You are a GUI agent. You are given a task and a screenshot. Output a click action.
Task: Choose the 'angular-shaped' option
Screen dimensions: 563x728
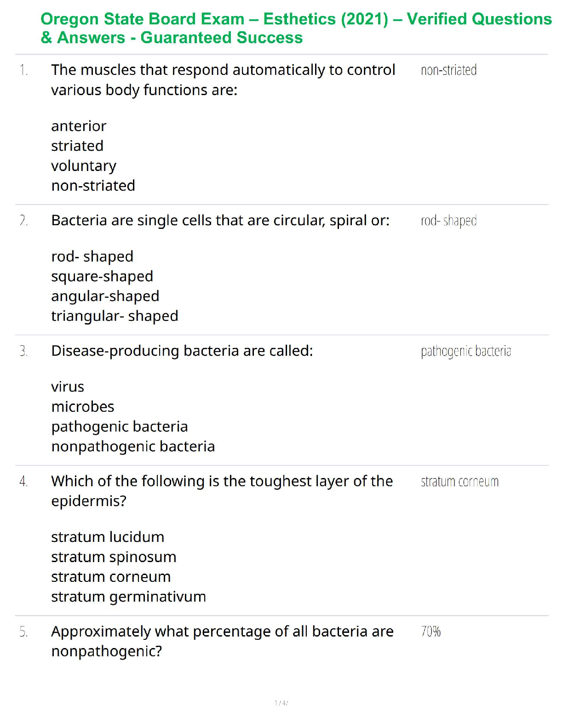coord(105,296)
